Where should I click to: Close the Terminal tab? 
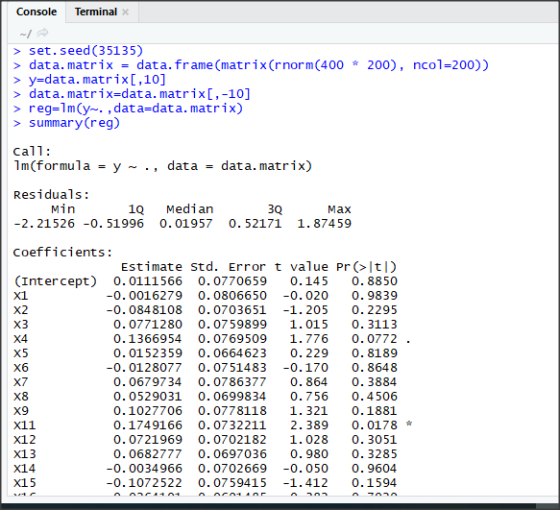125,12
